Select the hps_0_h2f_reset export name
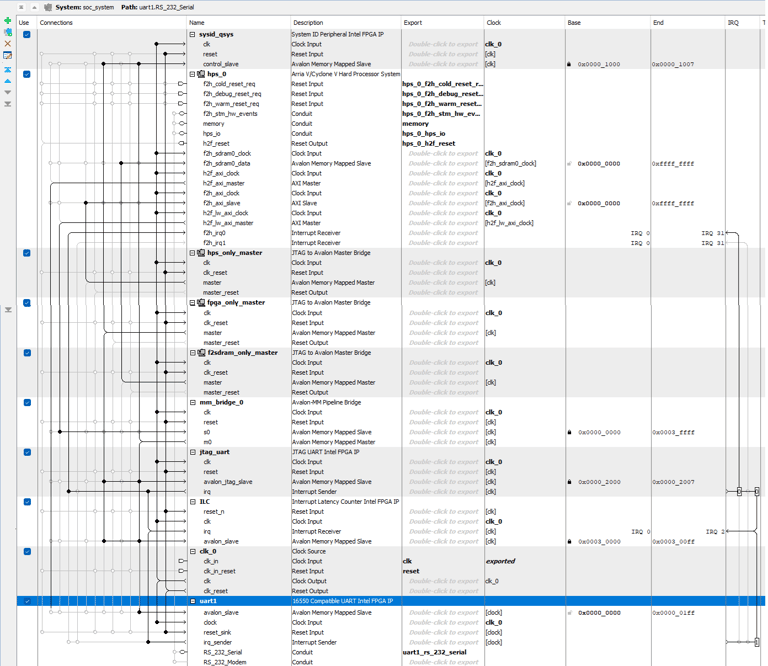This screenshot has height=666, width=768. pyautogui.click(x=429, y=143)
